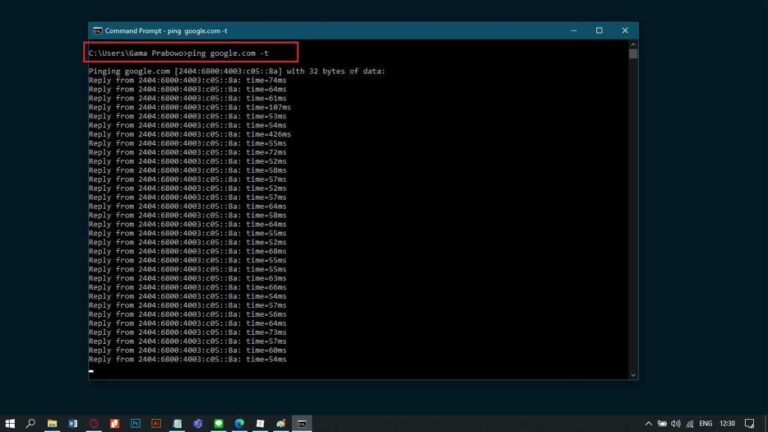Open Photoshop from the taskbar

coord(135,423)
